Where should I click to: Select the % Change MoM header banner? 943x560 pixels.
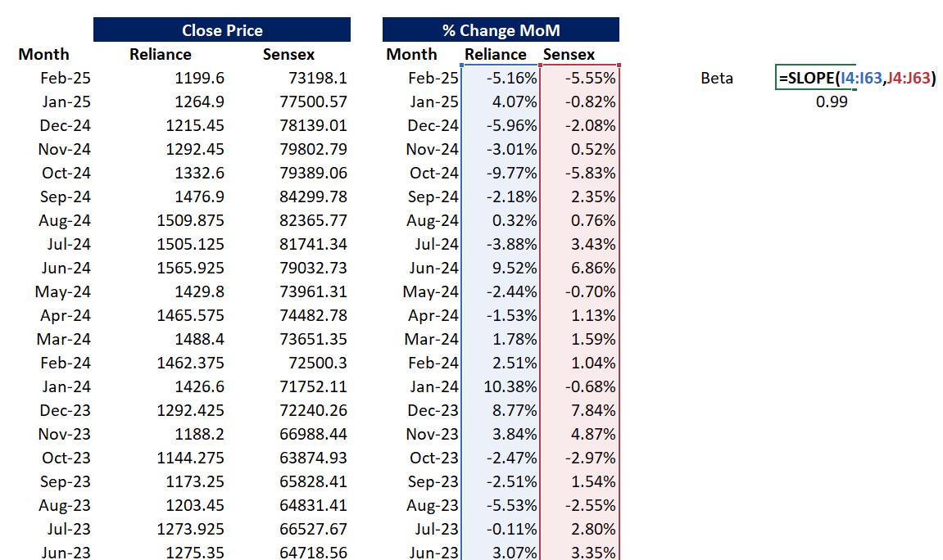pyautogui.click(x=501, y=30)
